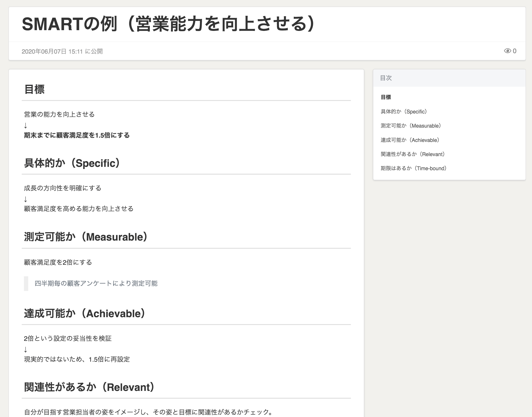Click the 具体的か（Specific）section heading
The image size is (532, 417).
[x=72, y=163]
